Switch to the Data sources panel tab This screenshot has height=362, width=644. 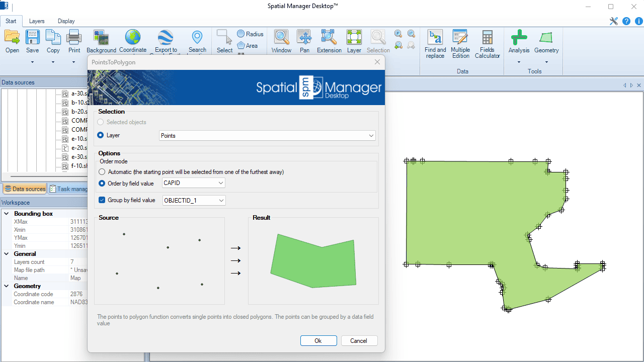(25, 189)
